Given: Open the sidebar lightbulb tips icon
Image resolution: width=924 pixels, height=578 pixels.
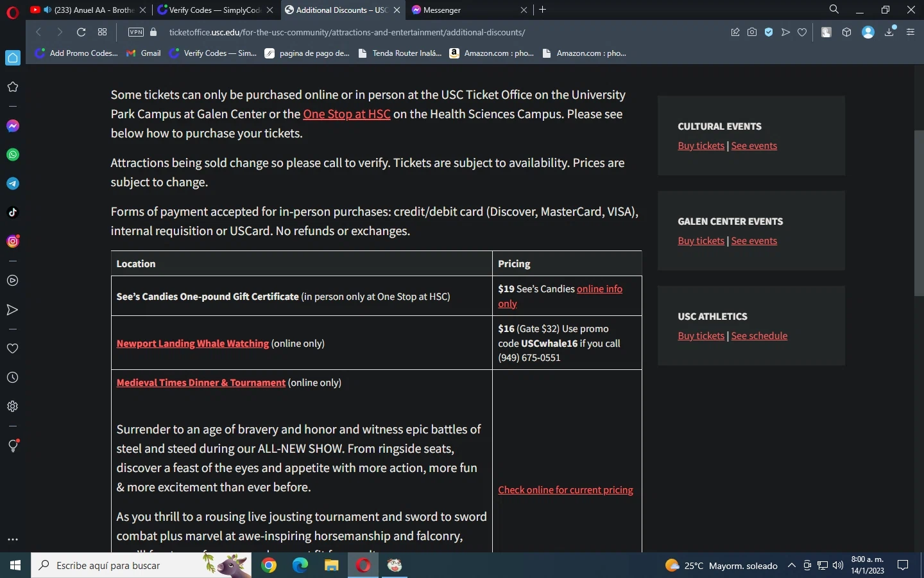Looking at the screenshot, I should (x=13, y=446).
